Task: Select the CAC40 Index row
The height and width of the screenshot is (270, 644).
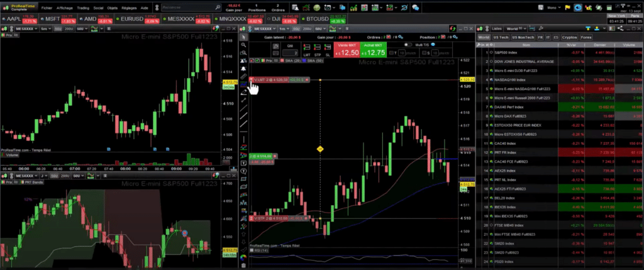Action: 558,143
